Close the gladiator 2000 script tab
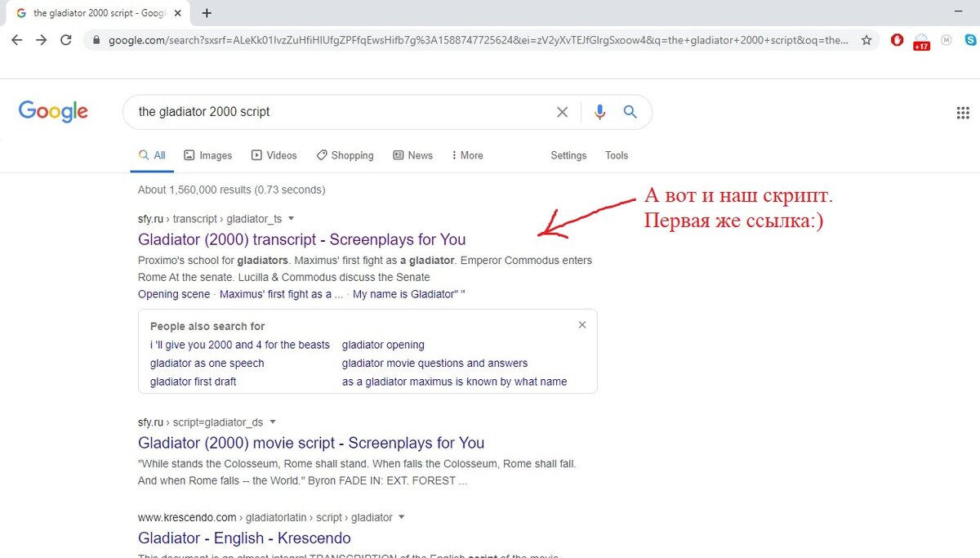Screen dimensions: 980x558 (x=177, y=13)
